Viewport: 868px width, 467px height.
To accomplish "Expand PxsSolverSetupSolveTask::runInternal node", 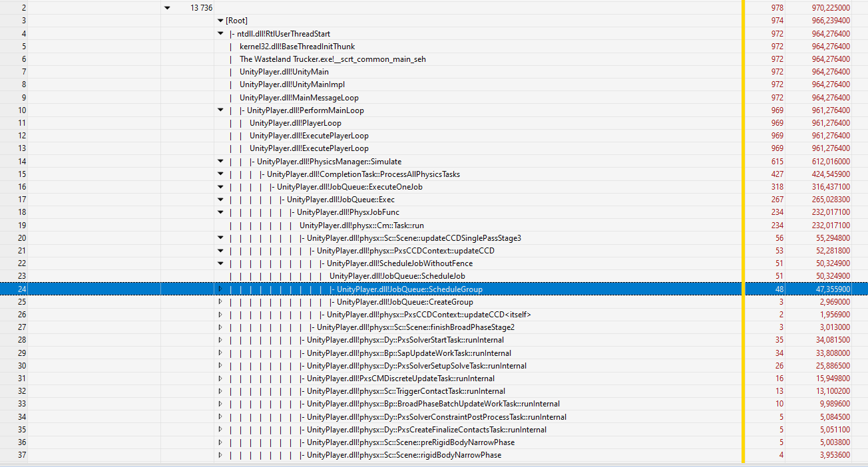I will coord(220,366).
